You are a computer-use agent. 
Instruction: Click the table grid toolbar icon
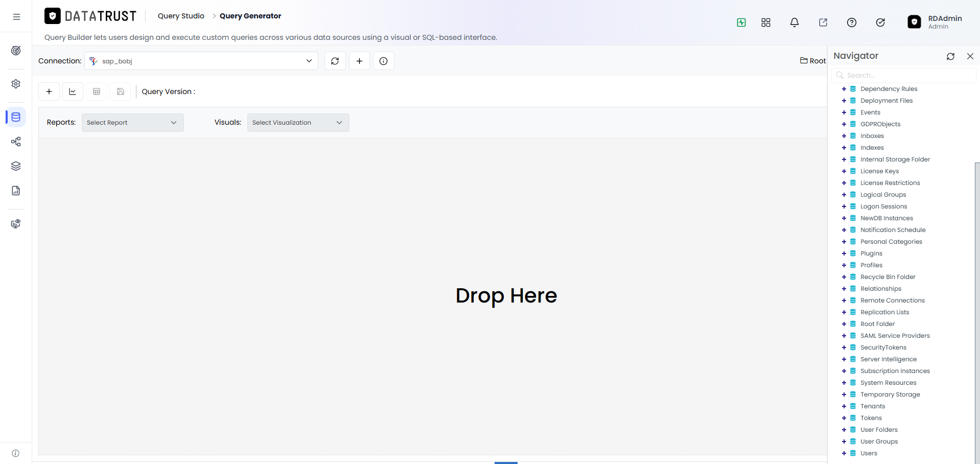pyautogui.click(x=97, y=91)
